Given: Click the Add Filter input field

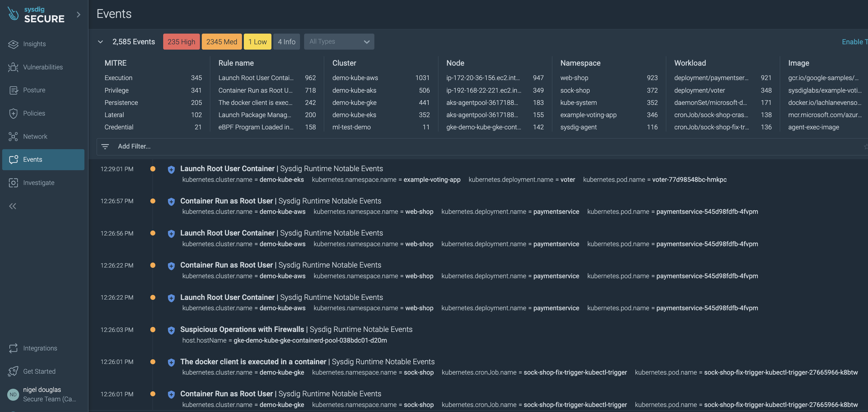Looking at the screenshot, I should click(482, 146).
